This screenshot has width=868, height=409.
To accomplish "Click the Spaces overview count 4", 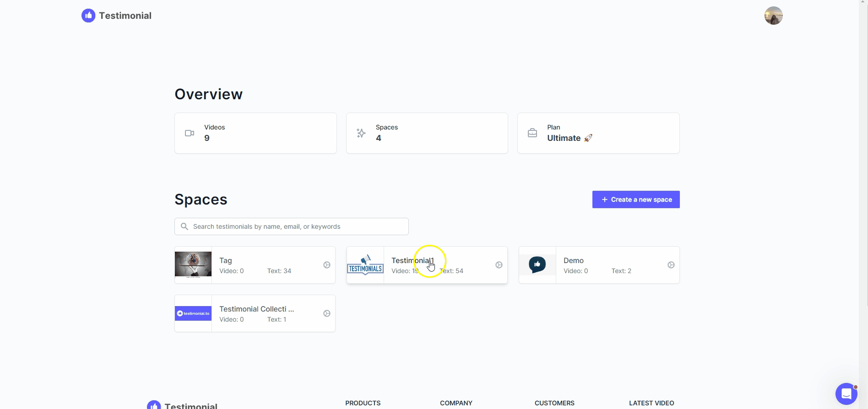I will 379,138.
